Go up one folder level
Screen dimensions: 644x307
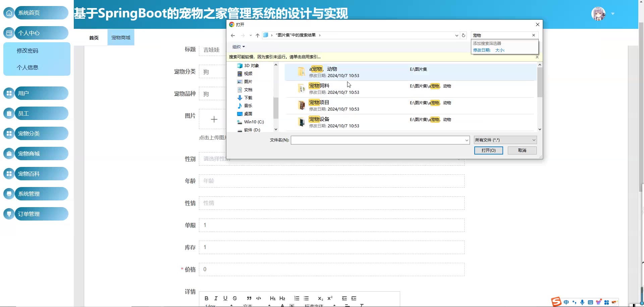tap(258, 35)
